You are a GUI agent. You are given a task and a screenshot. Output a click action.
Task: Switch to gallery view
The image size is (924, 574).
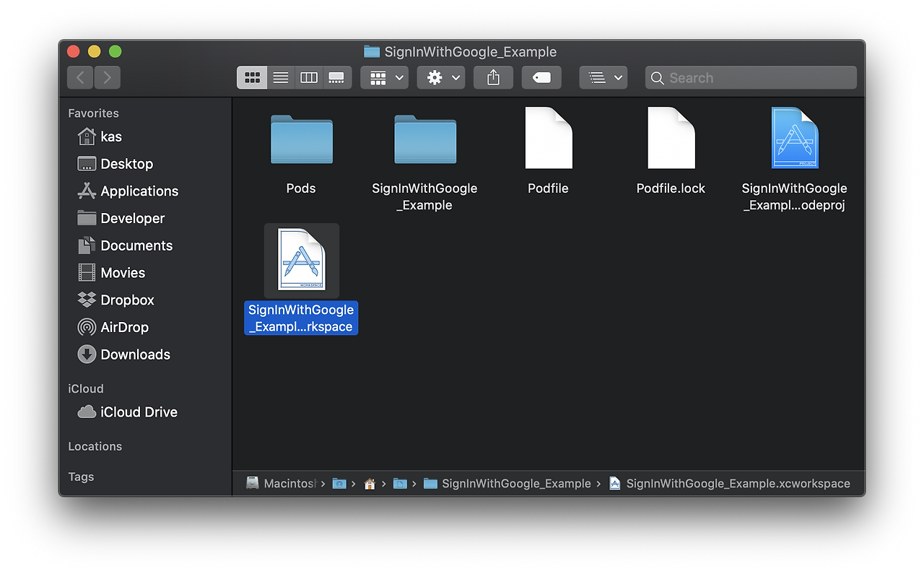click(336, 77)
